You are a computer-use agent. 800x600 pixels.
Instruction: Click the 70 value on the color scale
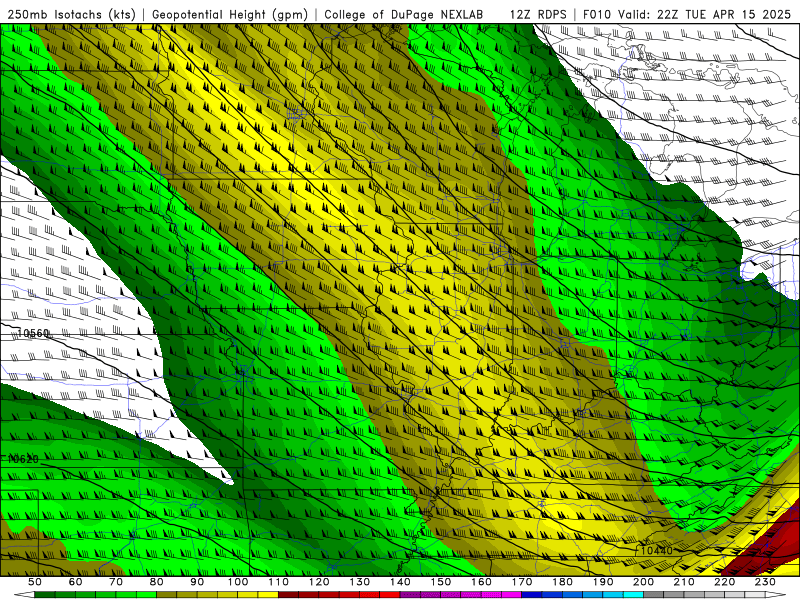click(116, 582)
